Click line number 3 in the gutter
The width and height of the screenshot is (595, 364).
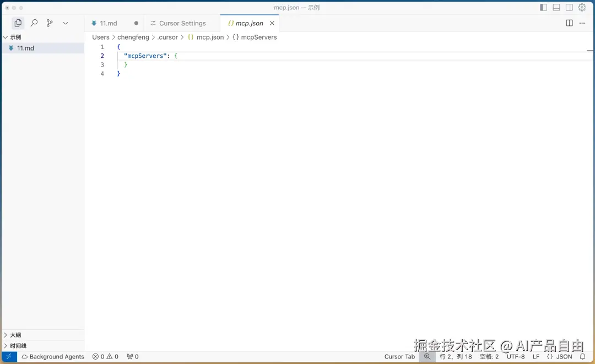pos(102,65)
